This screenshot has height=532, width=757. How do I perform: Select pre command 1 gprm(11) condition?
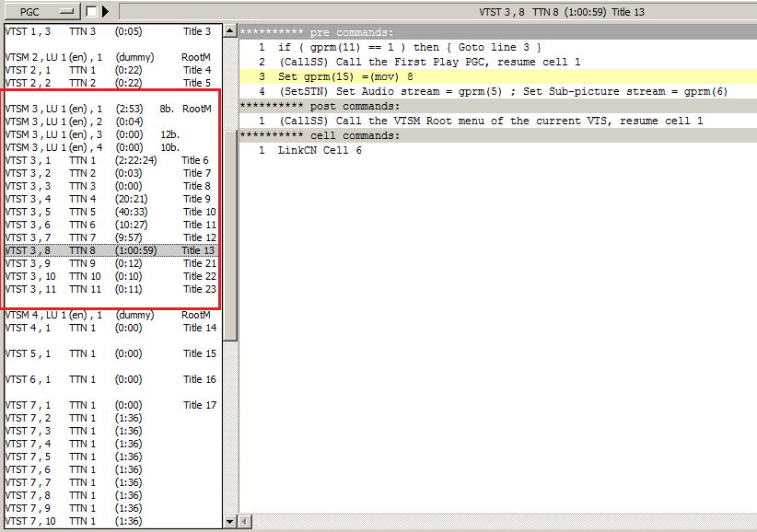pos(498,47)
